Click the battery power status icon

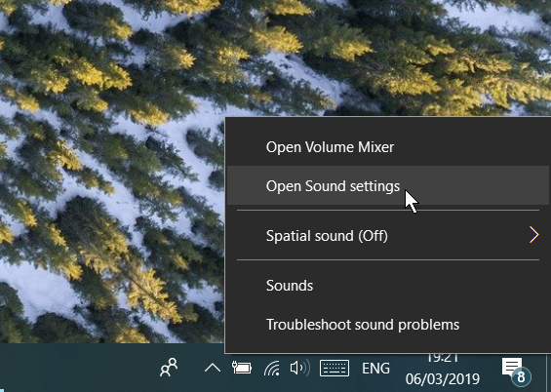click(x=242, y=368)
